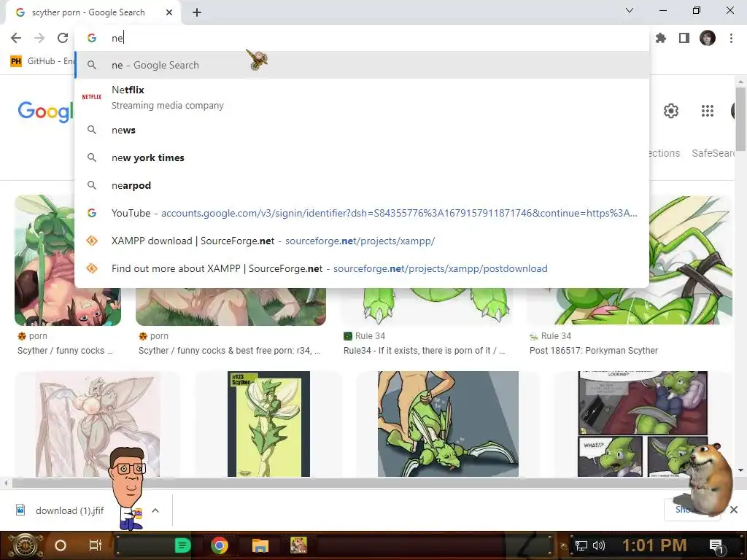Image resolution: width=747 pixels, height=560 pixels.
Task: Click the forward navigation arrow
Action: (x=39, y=38)
